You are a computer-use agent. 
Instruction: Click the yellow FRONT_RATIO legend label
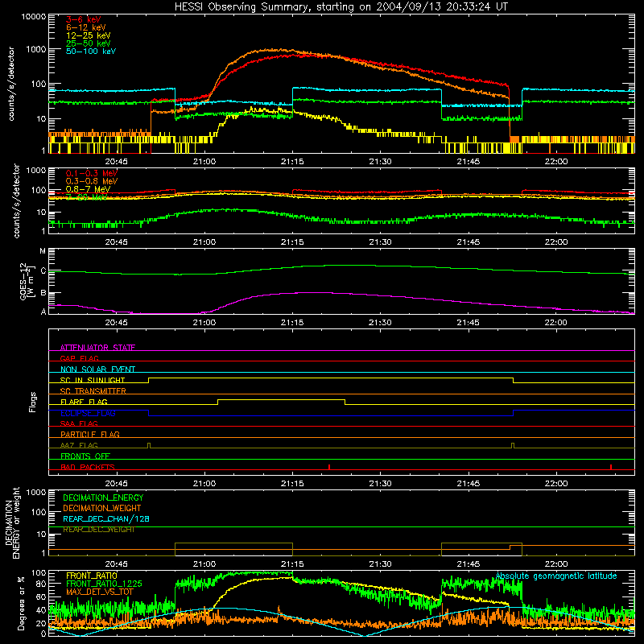coord(92,576)
